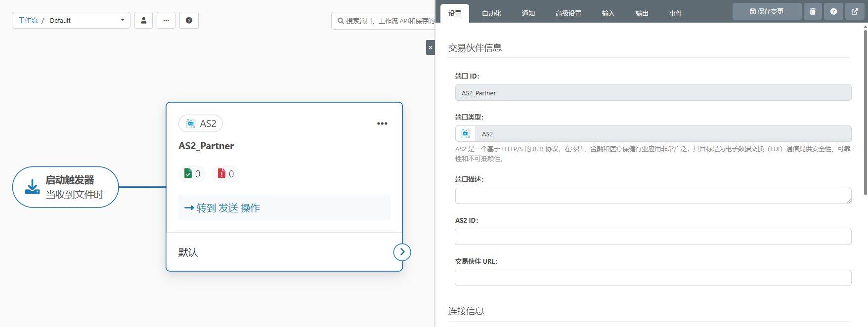Image resolution: width=868 pixels, height=327 pixels.
Task: Click the 工作流 breadcrumb link
Action: [x=28, y=20]
